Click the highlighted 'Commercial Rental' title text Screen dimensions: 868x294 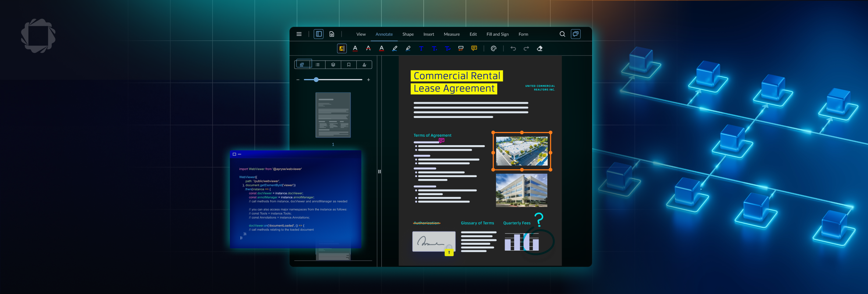[457, 76]
